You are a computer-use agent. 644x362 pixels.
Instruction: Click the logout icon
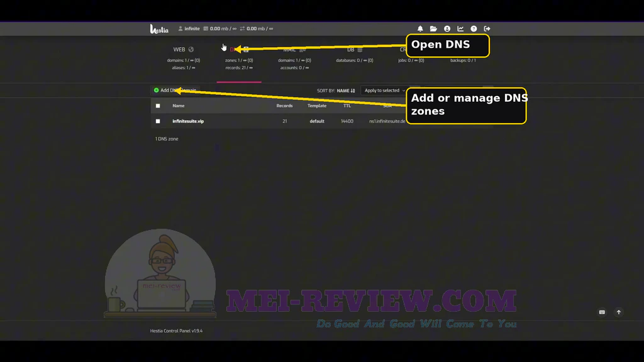pos(487,29)
